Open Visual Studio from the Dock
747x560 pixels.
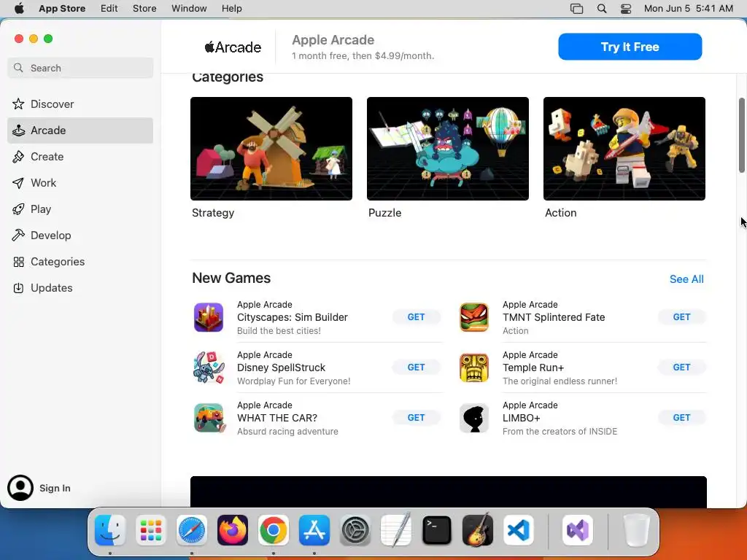coord(578,530)
